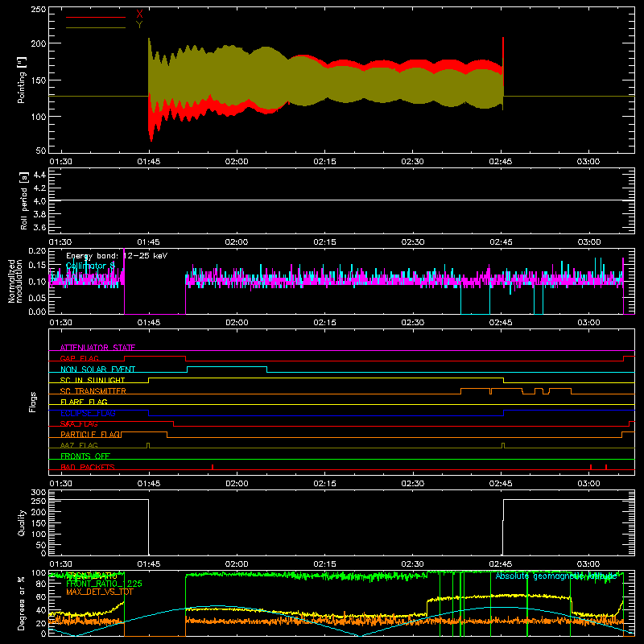The width and height of the screenshot is (644, 644).
Task: Click the 300 tick on Quality axis
Action: 39,493
